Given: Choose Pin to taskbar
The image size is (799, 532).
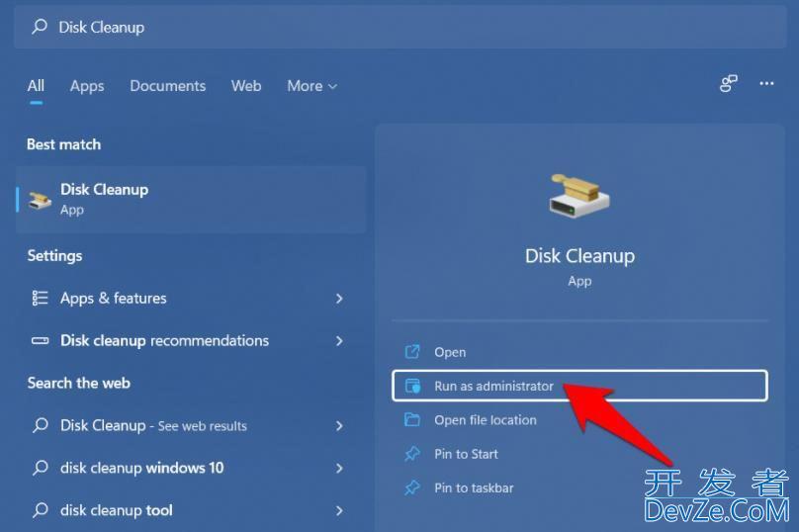Looking at the screenshot, I should (x=579, y=488).
